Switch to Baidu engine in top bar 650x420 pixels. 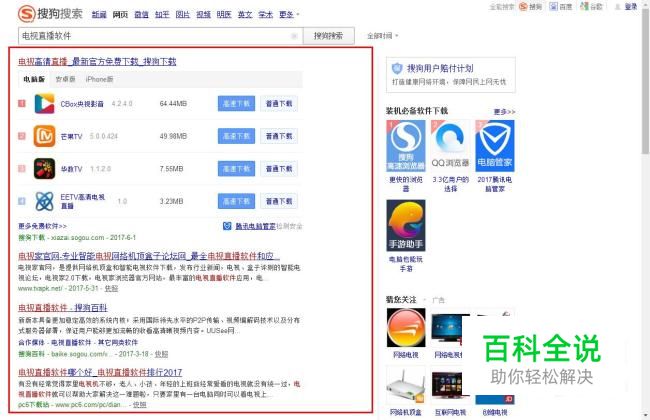tap(561, 7)
